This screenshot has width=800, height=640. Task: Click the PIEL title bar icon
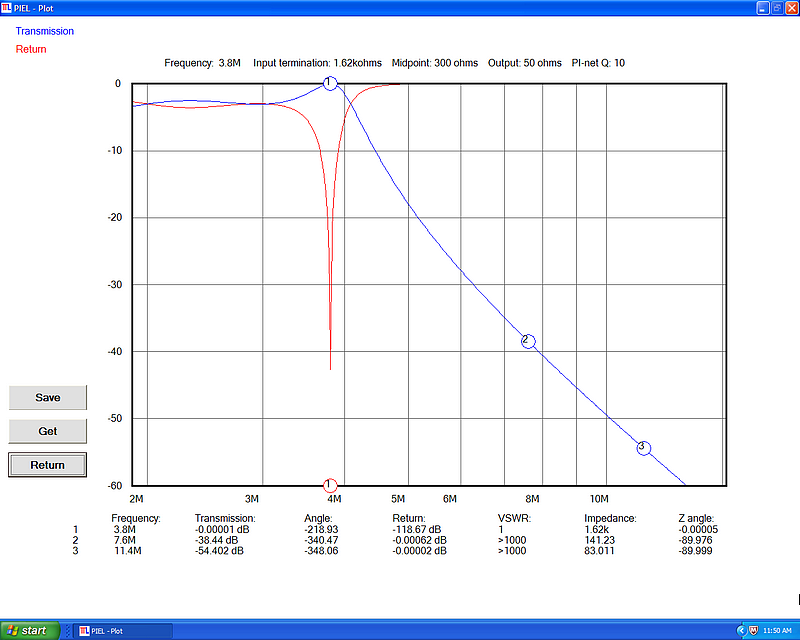[x=6, y=8]
